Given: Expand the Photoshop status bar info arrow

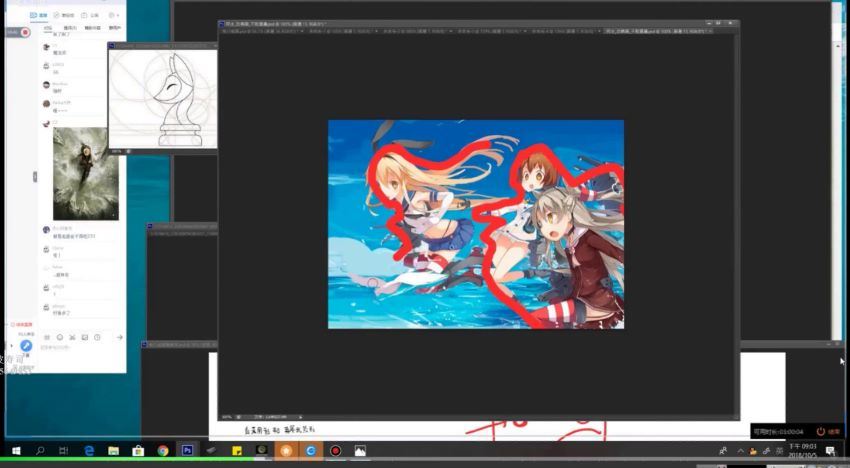Looking at the screenshot, I should coord(300,417).
